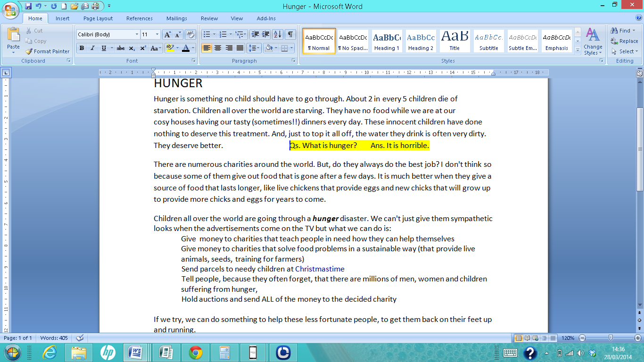Image resolution: width=644 pixels, height=362 pixels.
Task: Expand the underline style dropdown
Action: (111, 48)
